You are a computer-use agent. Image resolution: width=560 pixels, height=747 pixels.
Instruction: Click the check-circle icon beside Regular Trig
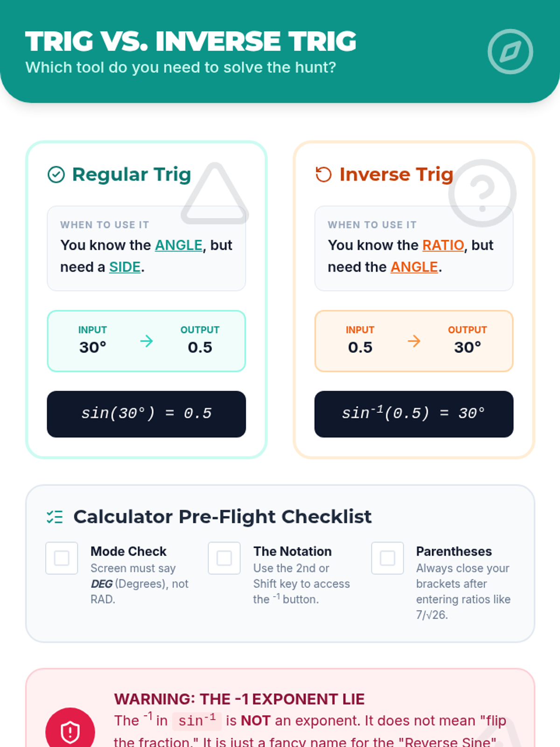56,175
